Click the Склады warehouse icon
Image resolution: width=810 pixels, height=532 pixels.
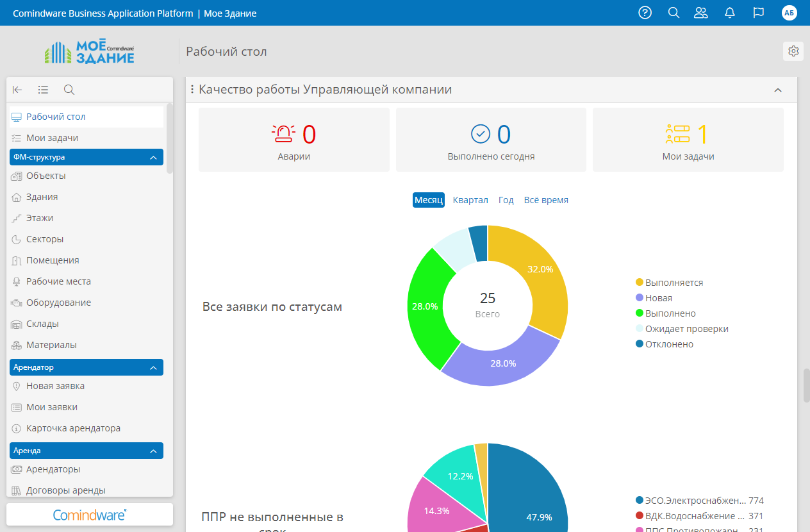17,324
